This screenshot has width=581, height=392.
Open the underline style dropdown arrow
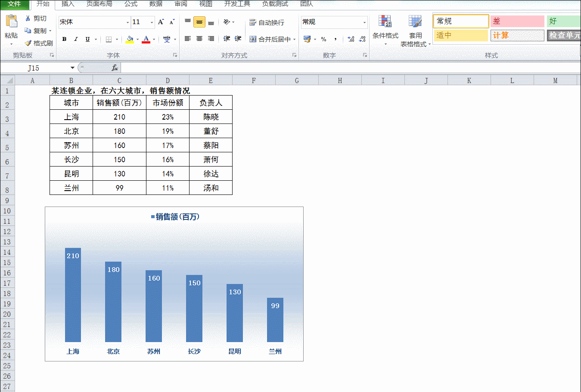pyautogui.click(x=96, y=39)
